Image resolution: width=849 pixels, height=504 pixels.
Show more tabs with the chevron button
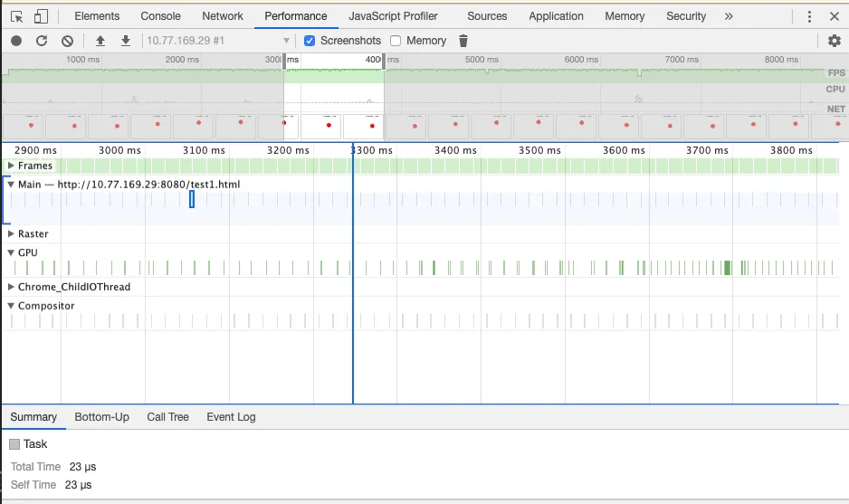point(729,16)
